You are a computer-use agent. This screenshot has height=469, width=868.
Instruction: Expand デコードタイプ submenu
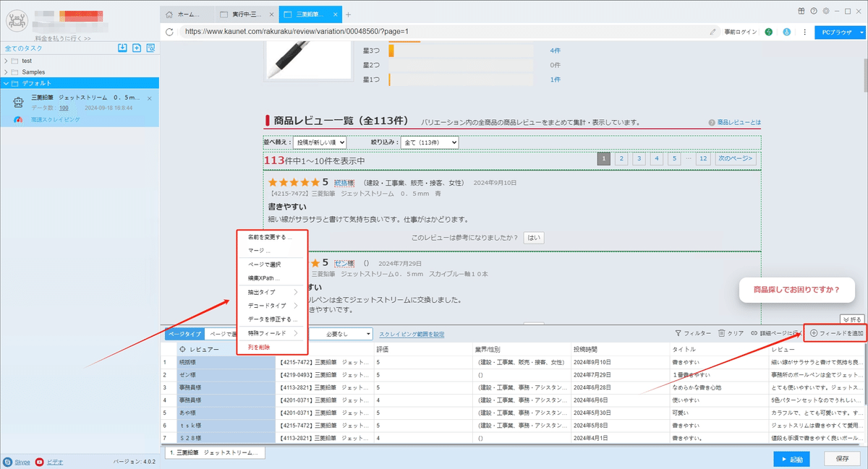pyautogui.click(x=272, y=306)
